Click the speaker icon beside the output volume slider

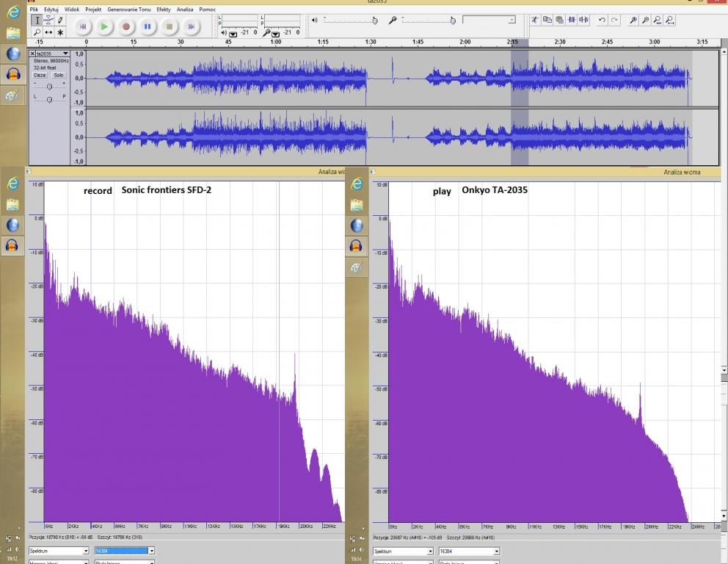coord(314,20)
